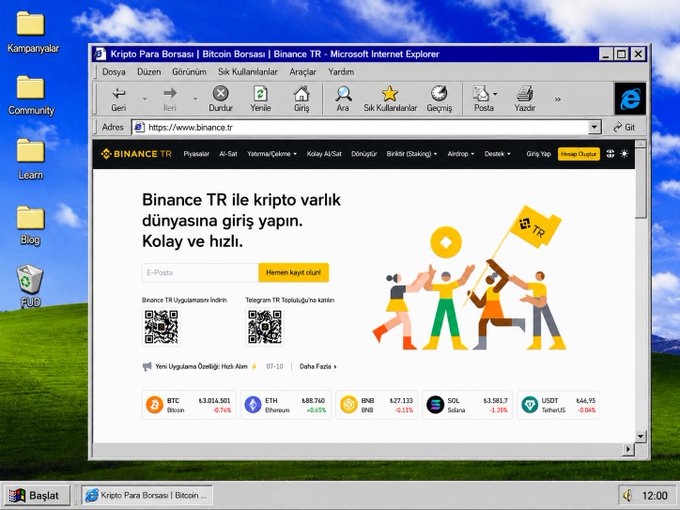
Task: Click the Git go button
Action: coord(624,127)
